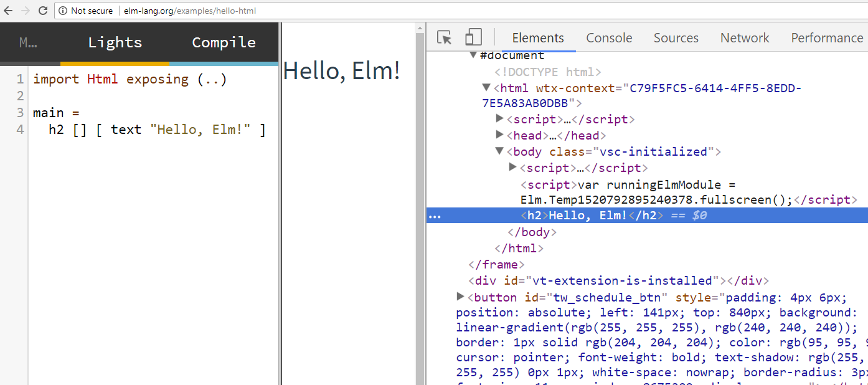This screenshot has width=868, height=385.
Task: Reload the elm-lang.org page
Action: (x=43, y=11)
